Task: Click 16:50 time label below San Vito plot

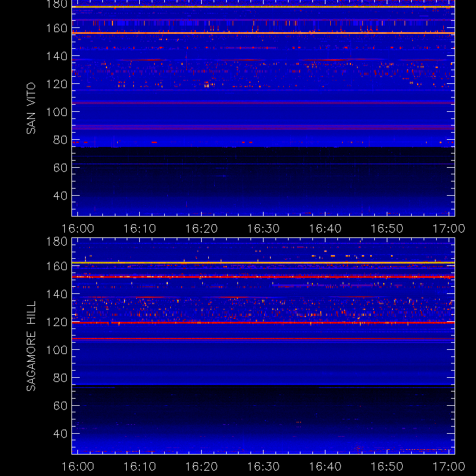Action: [x=387, y=228]
